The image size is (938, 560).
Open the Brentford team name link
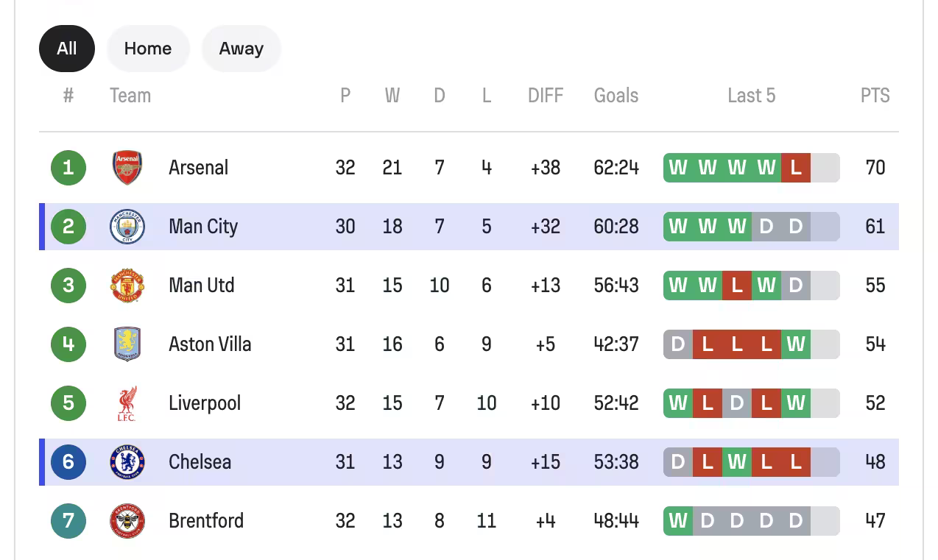(x=206, y=521)
